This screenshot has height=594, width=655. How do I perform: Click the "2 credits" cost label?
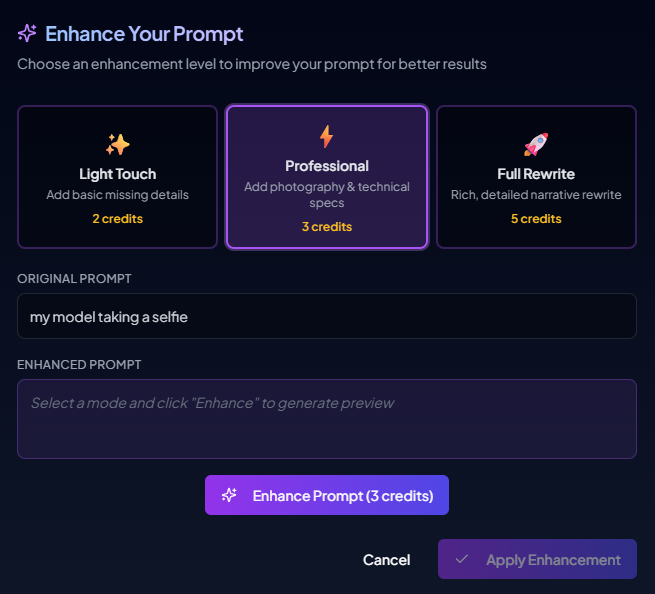(x=118, y=219)
